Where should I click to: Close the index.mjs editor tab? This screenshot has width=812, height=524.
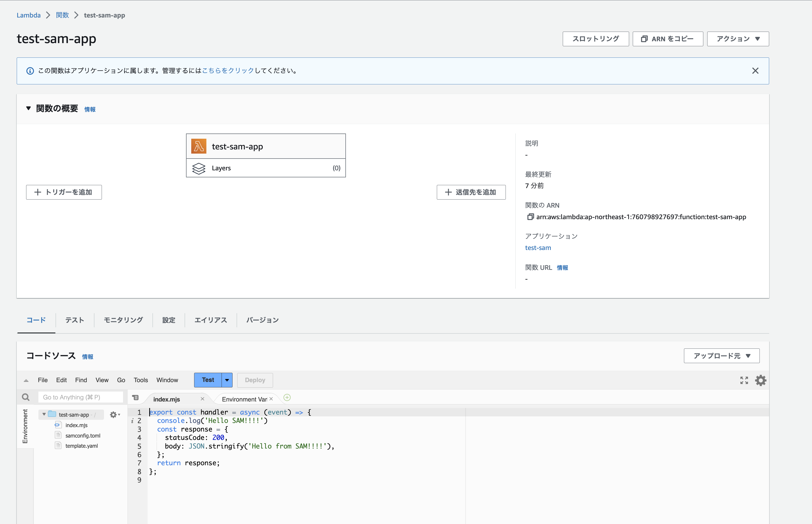tap(202, 399)
